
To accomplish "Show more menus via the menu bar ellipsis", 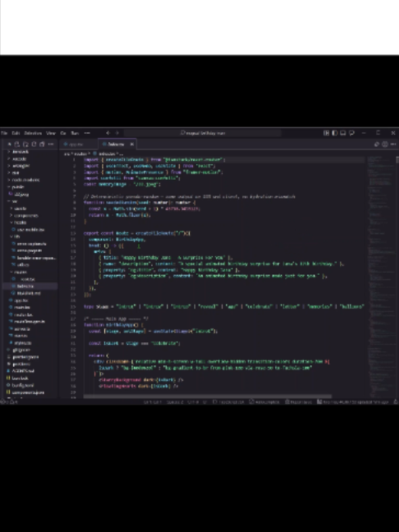I will tap(87, 133).
